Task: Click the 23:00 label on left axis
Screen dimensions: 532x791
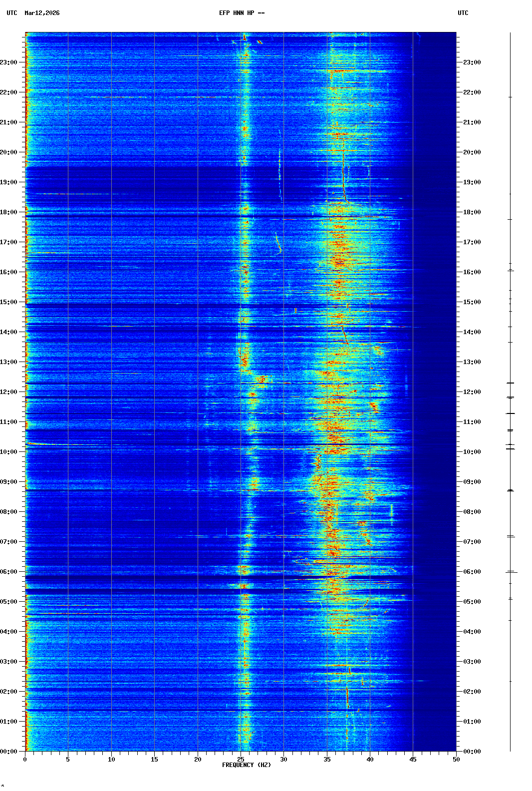Action: coord(8,62)
